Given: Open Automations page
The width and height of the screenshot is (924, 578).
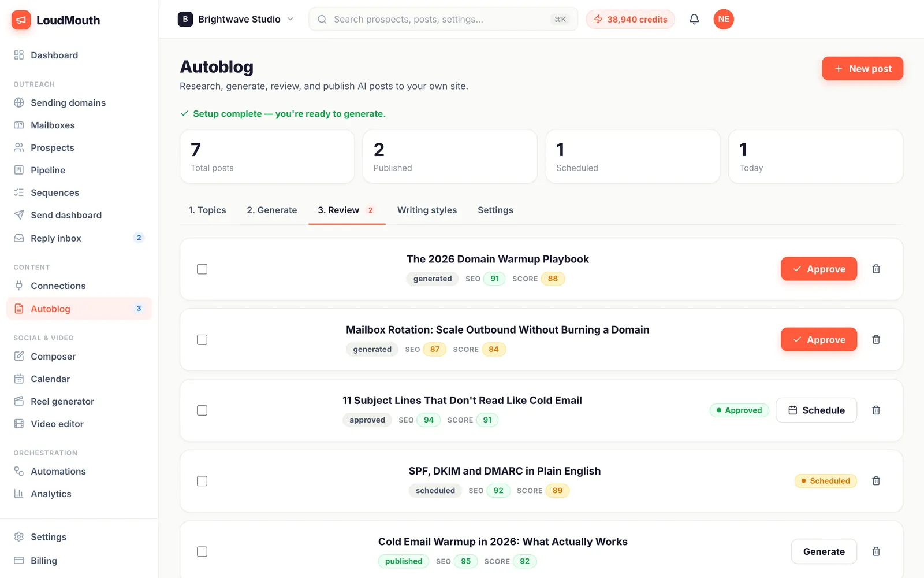Looking at the screenshot, I should click(x=79, y=471).
